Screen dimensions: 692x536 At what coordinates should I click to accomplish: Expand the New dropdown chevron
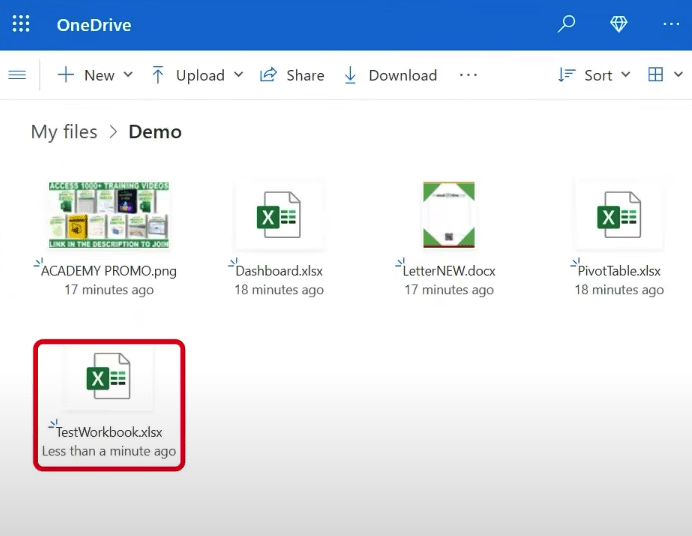128,74
